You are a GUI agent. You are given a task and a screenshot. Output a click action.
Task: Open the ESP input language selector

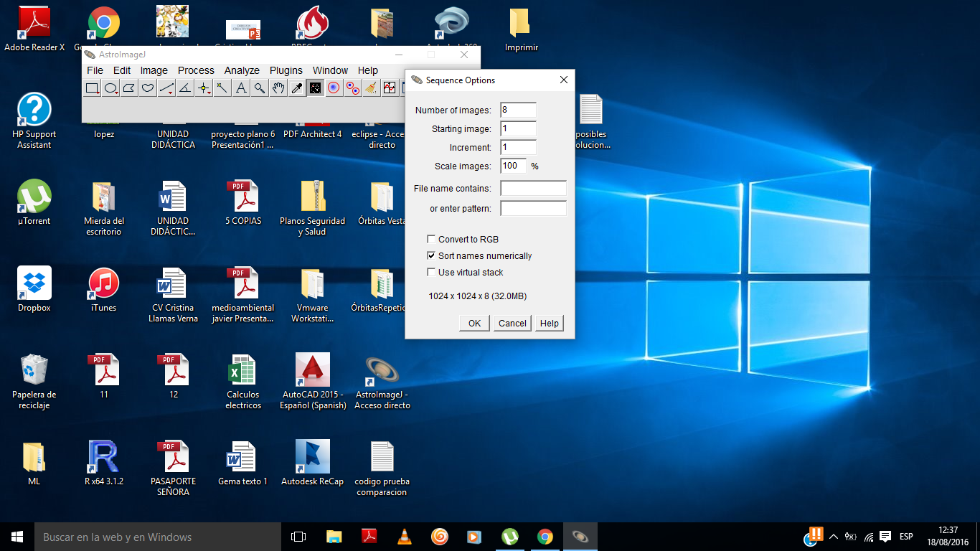(x=906, y=537)
